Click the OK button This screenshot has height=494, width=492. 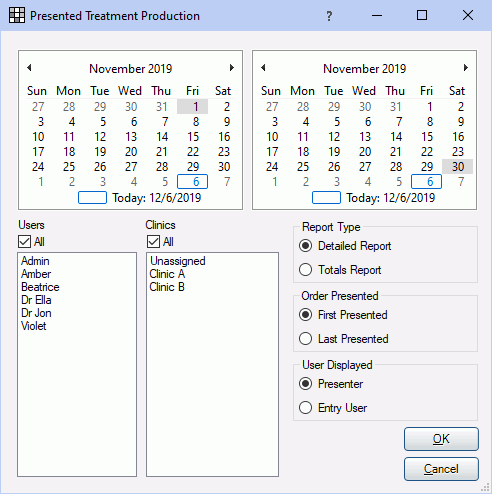click(441, 439)
